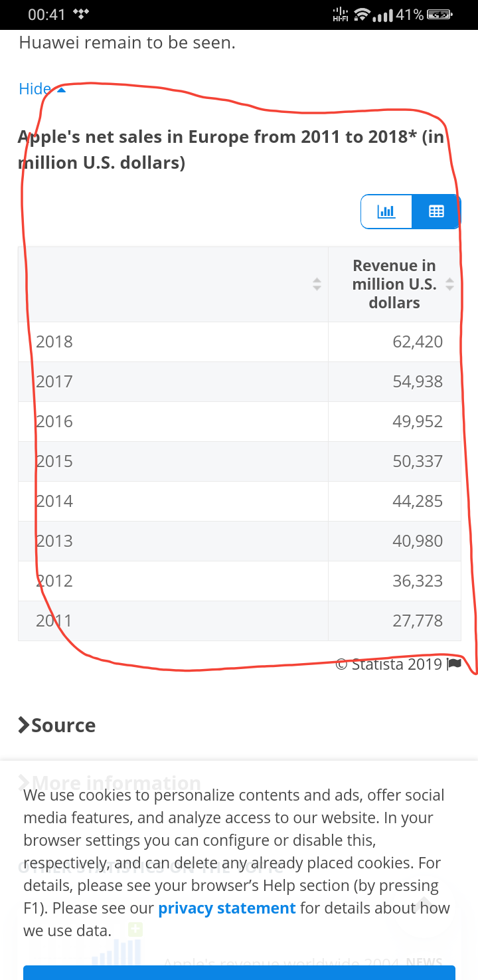
Task: Tap the cellular signal bars in status bar
Action: (x=383, y=15)
